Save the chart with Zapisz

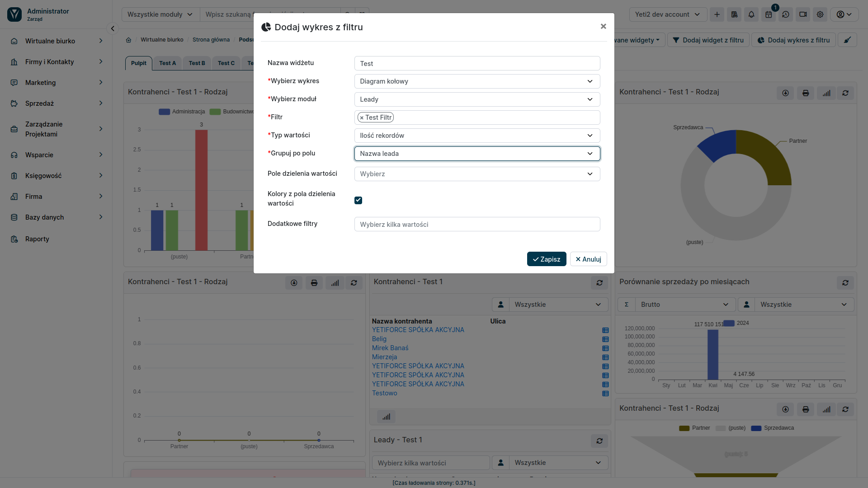547,259
